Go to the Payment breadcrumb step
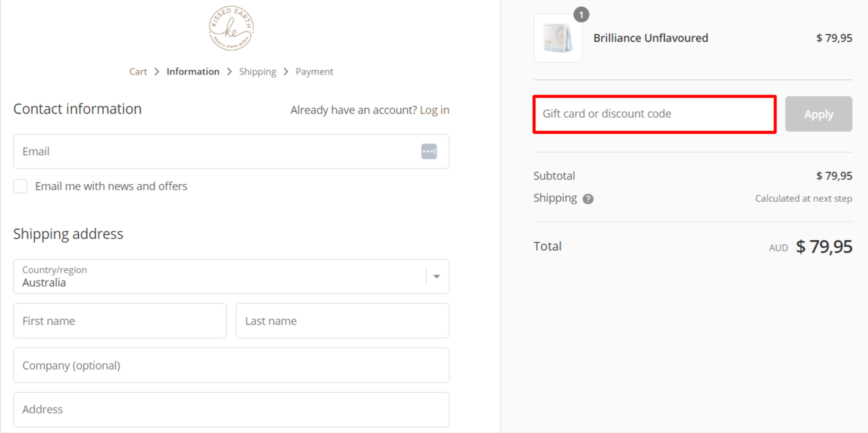The height and width of the screenshot is (433, 868). [x=314, y=72]
